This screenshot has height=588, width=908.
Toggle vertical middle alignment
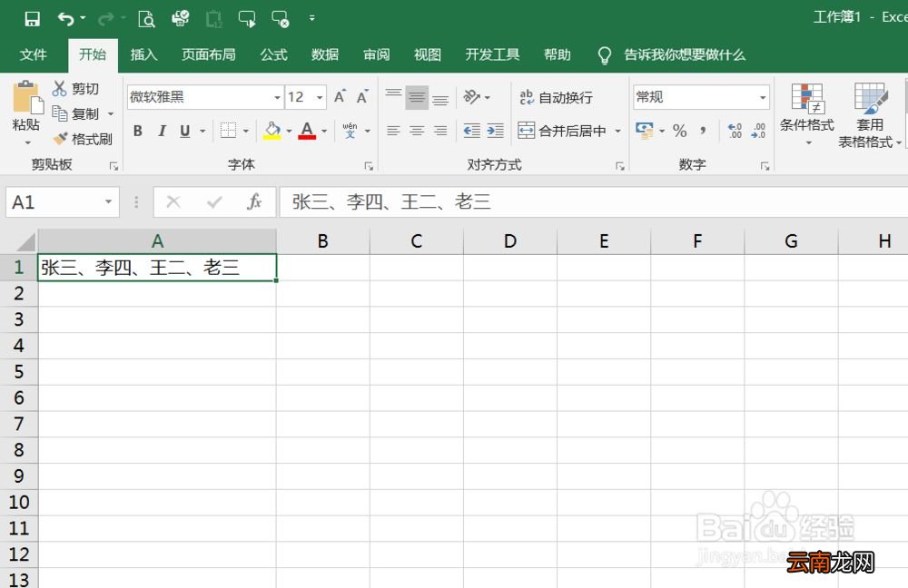point(417,97)
